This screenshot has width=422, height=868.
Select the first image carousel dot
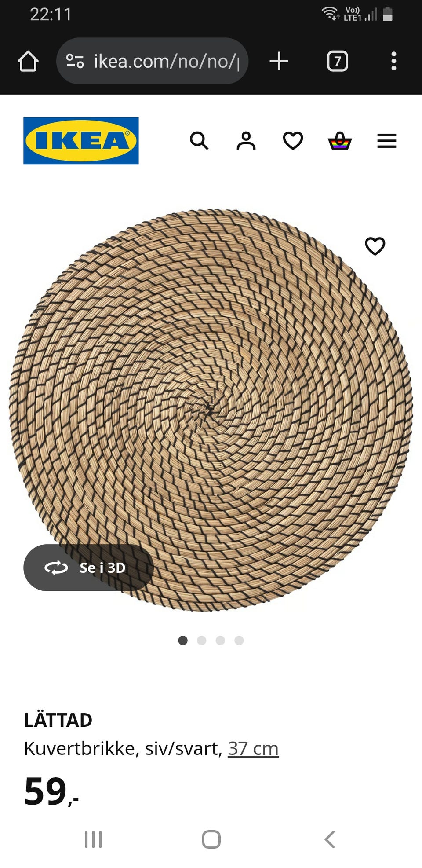[183, 640]
